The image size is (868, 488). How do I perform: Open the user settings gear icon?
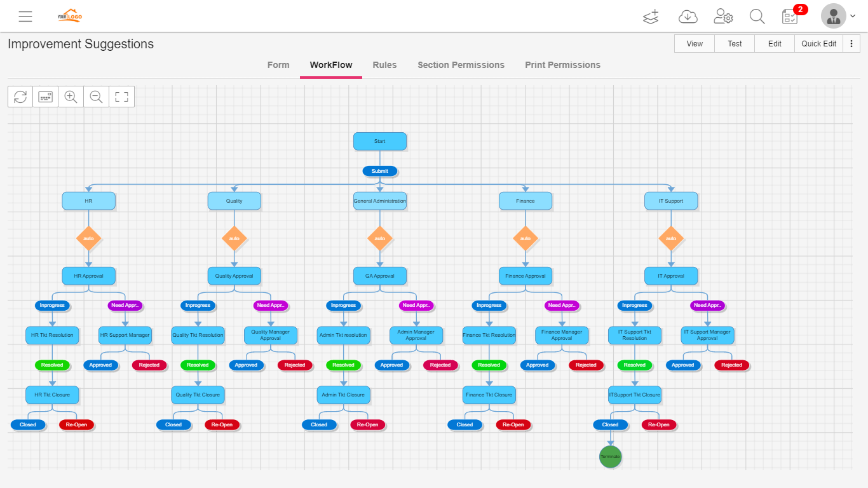723,17
